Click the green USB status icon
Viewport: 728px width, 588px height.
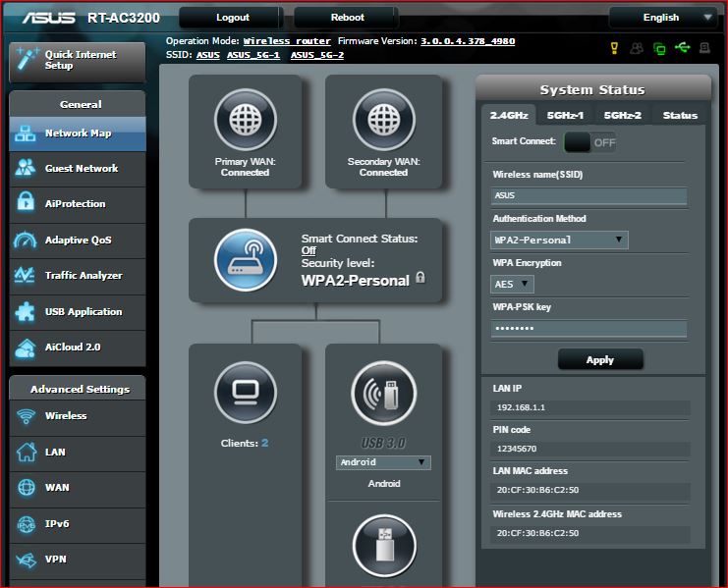[682, 47]
